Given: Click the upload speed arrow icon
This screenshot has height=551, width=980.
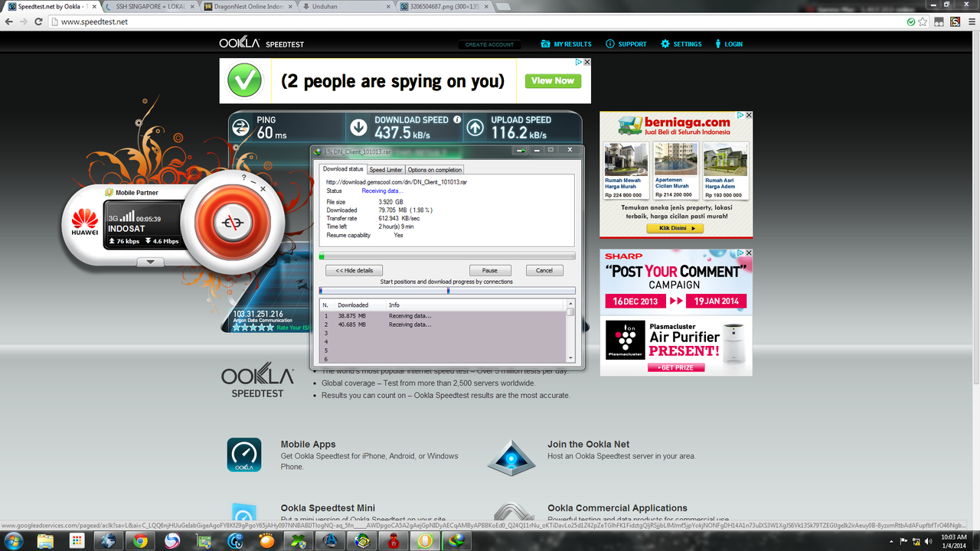Looking at the screenshot, I should (475, 128).
